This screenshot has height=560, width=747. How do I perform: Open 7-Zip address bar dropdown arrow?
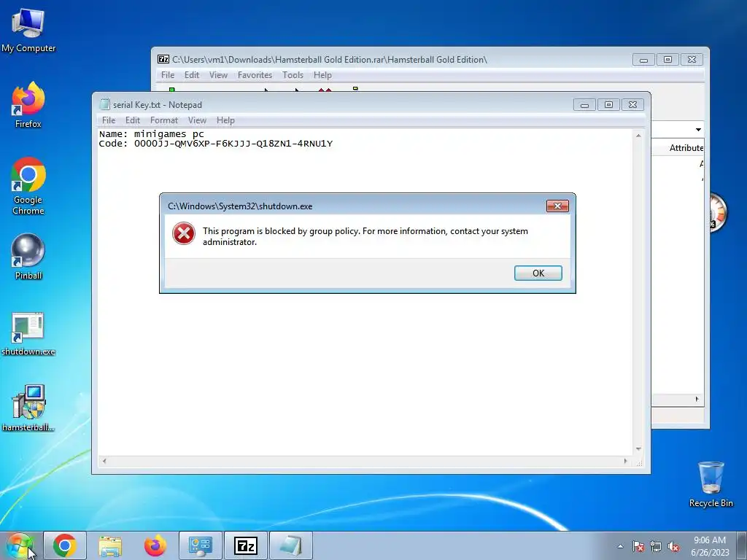tap(698, 130)
